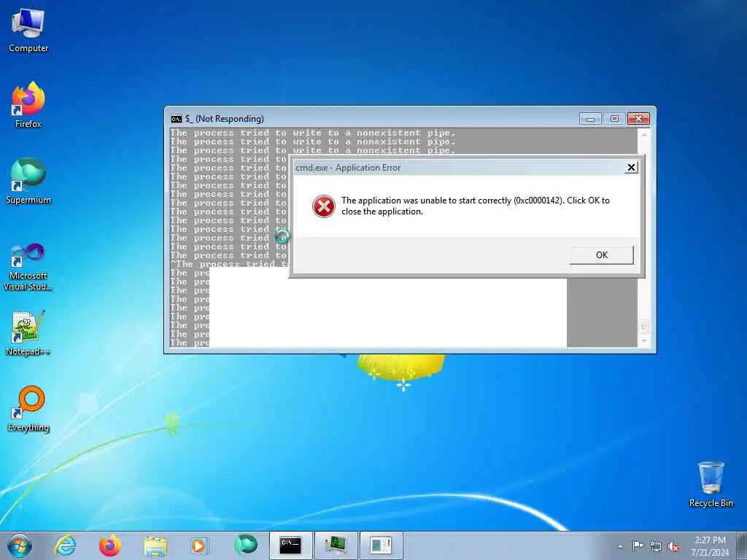Open the console window system menu icon
The width and height of the screenshot is (747, 560).
click(x=177, y=119)
